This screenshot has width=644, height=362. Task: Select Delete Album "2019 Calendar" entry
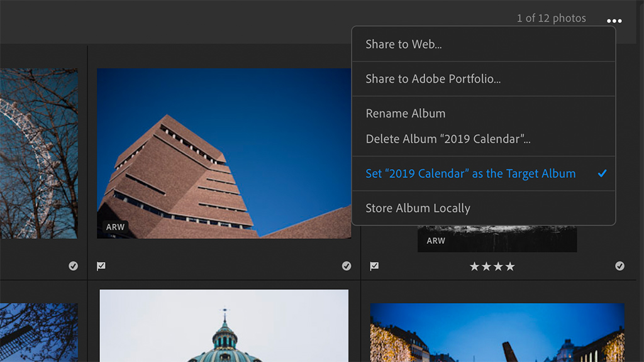coord(448,139)
